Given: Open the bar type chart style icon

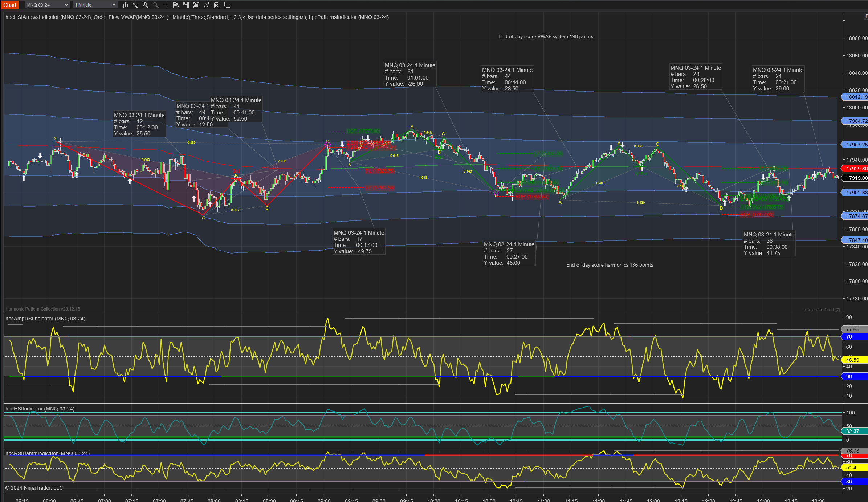Looking at the screenshot, I should click(125, 5).
